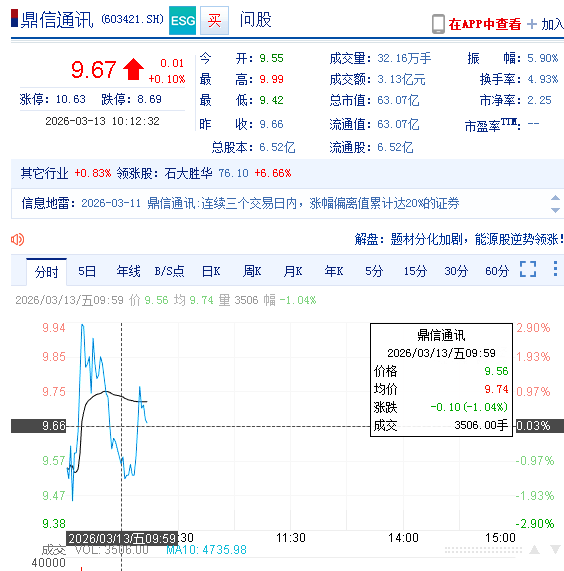Select the 60分 interval tab

click(x=497, y=271)
